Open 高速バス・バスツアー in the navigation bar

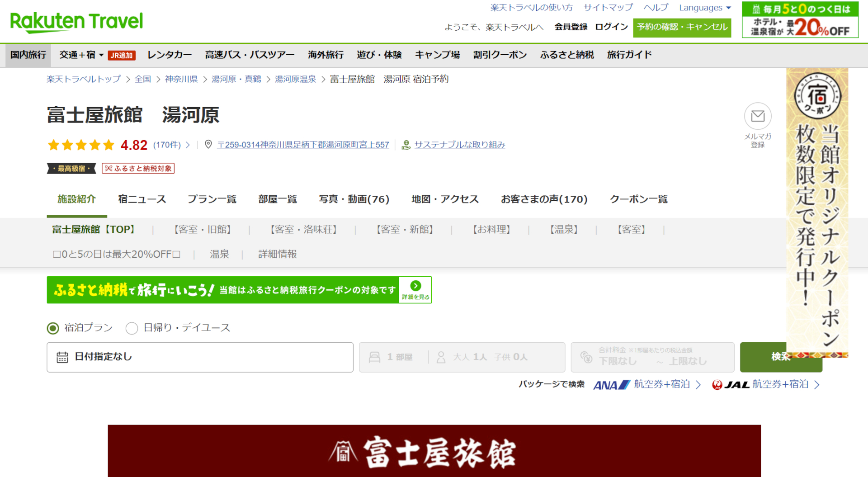250,55
